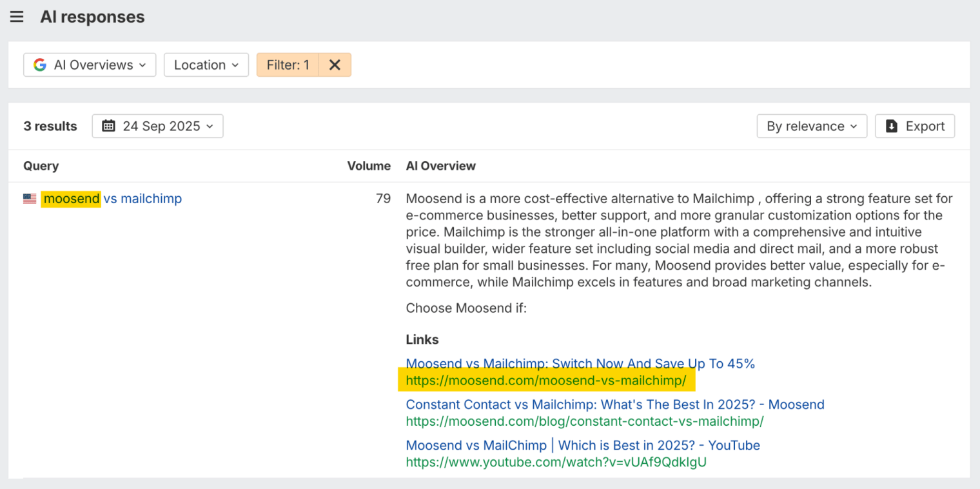Open the moosend vs mailchimp query link

click(113, 199)
